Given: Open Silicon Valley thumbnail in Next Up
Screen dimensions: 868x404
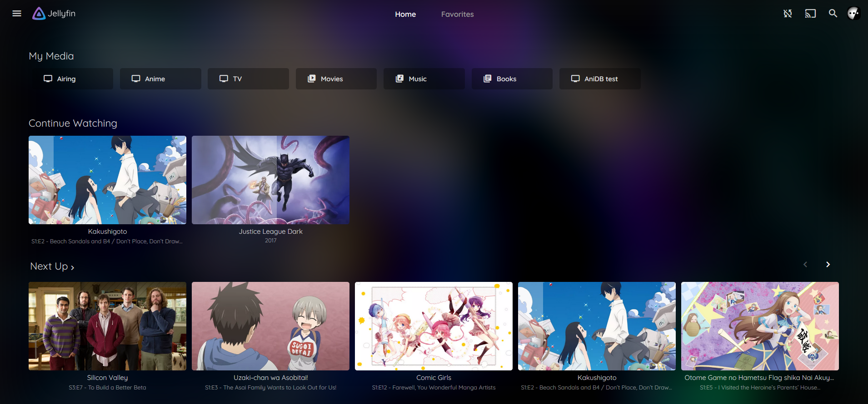Looking at the screenshot, I should coord(107,326).
